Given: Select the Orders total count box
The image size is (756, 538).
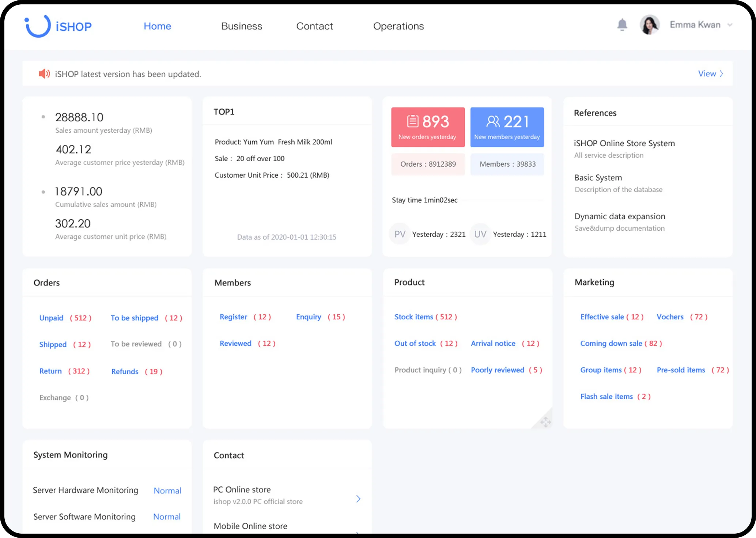Looking at the screenshot, I should (x=428, y=164).
